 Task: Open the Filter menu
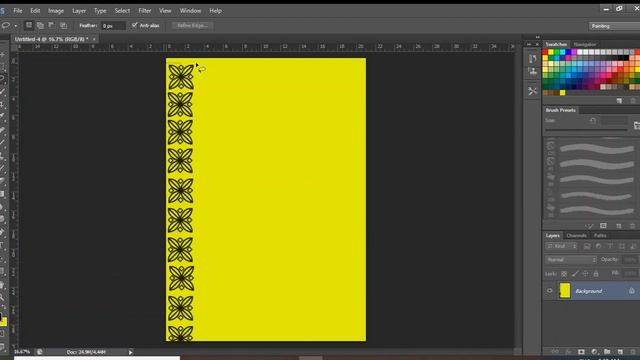pos(144,11)
